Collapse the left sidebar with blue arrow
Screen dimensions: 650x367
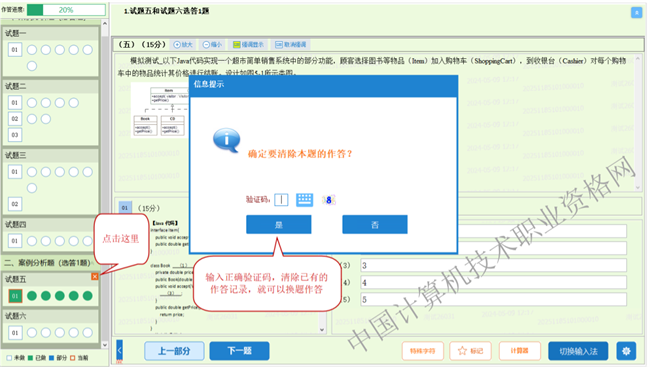119,351
